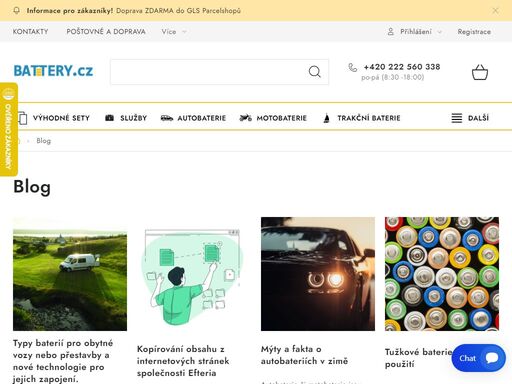Open the Chat widget
The image size is (512, 384).
(479, 358)
